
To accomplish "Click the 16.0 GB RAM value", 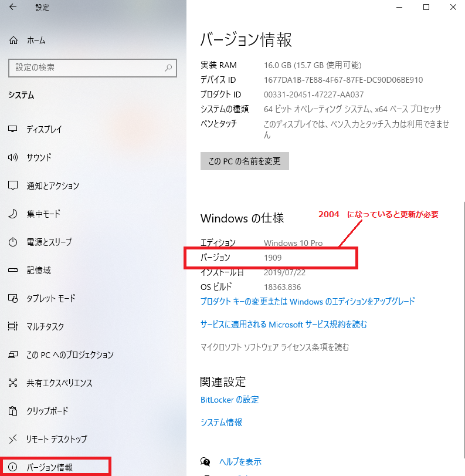I will pyautogui.click(x=313, y=65).
